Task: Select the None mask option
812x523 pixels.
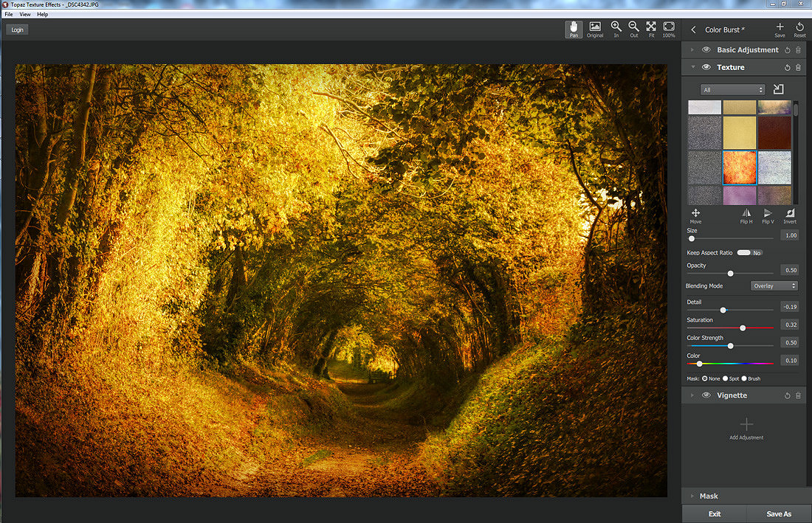Action: pos(705,378)
